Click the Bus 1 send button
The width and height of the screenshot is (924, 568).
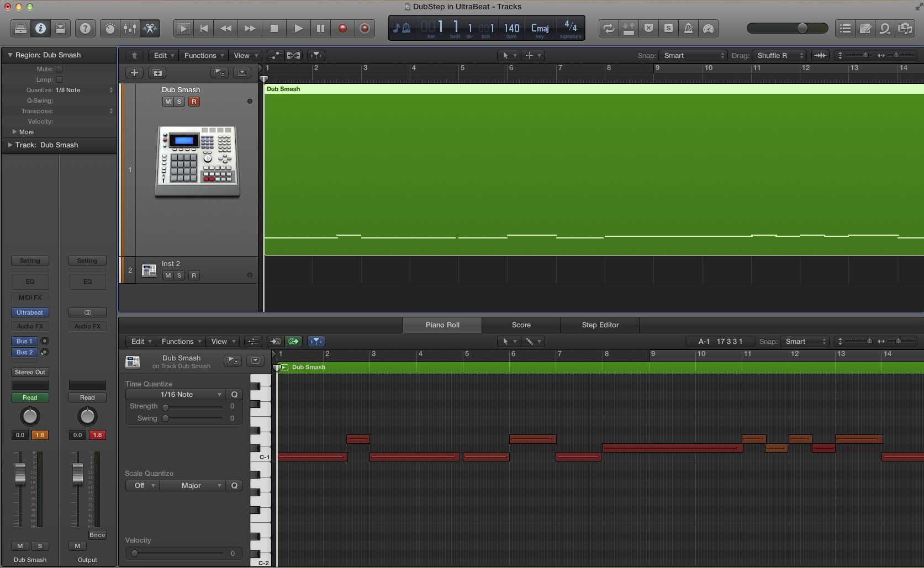[x=24, y=341]
